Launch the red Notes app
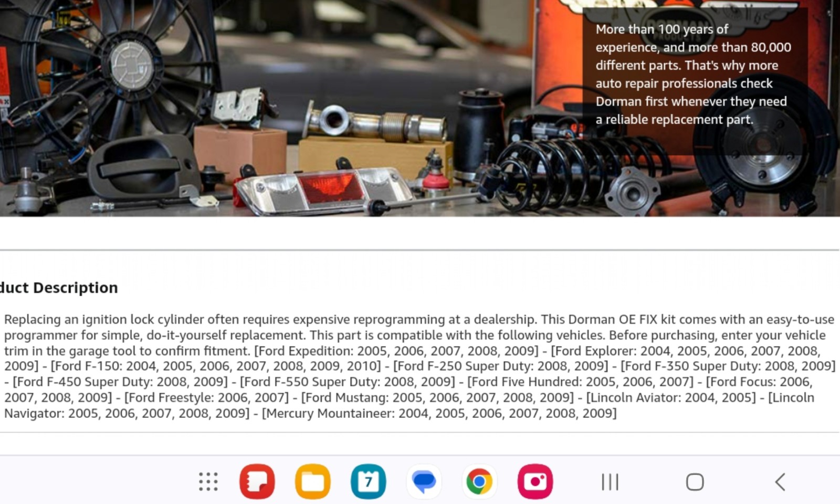 [257, 481]
